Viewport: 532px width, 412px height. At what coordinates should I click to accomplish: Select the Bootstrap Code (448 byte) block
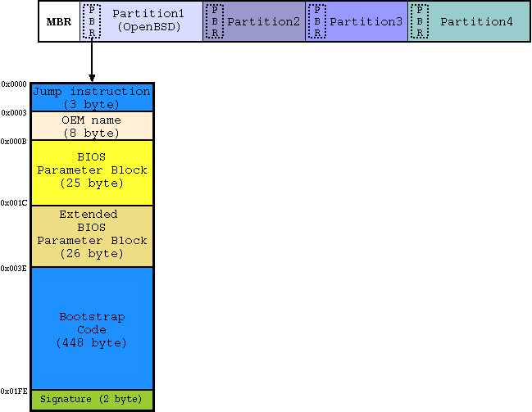click(x=91, y=329)
